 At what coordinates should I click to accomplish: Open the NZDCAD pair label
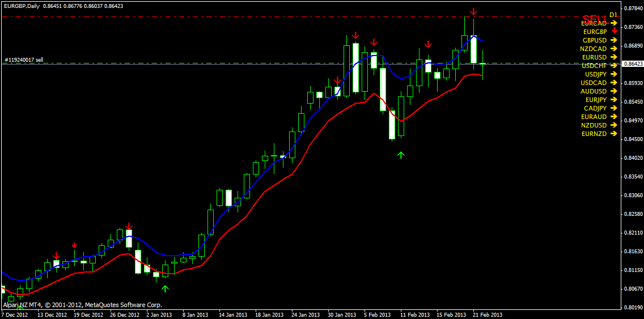(x=594, y=49)
